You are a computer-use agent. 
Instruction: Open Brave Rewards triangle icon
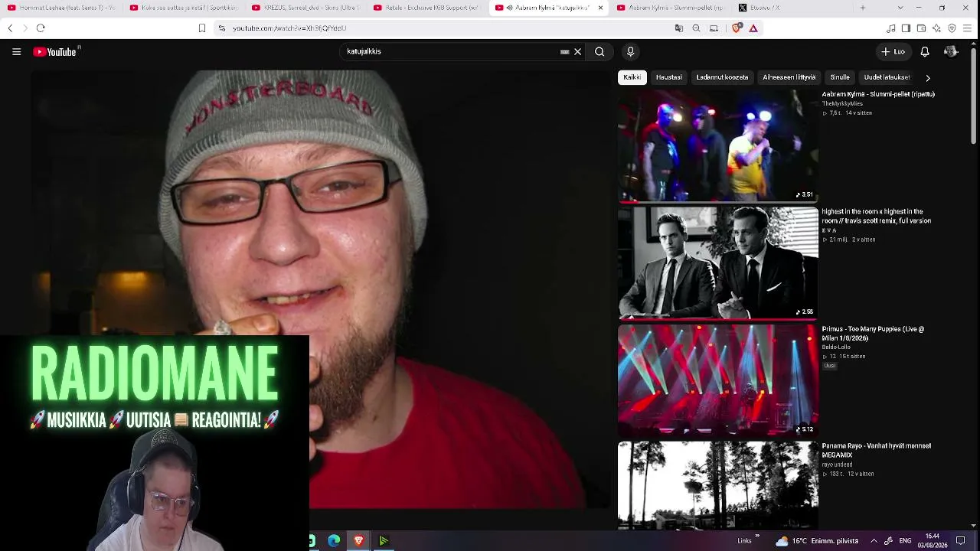[753, 28]
